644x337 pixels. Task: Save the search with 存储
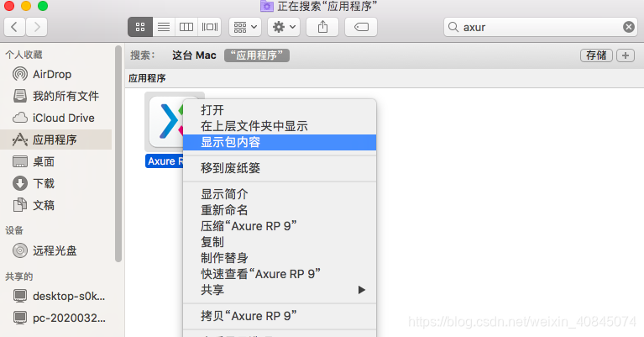(x=596, y=55)
